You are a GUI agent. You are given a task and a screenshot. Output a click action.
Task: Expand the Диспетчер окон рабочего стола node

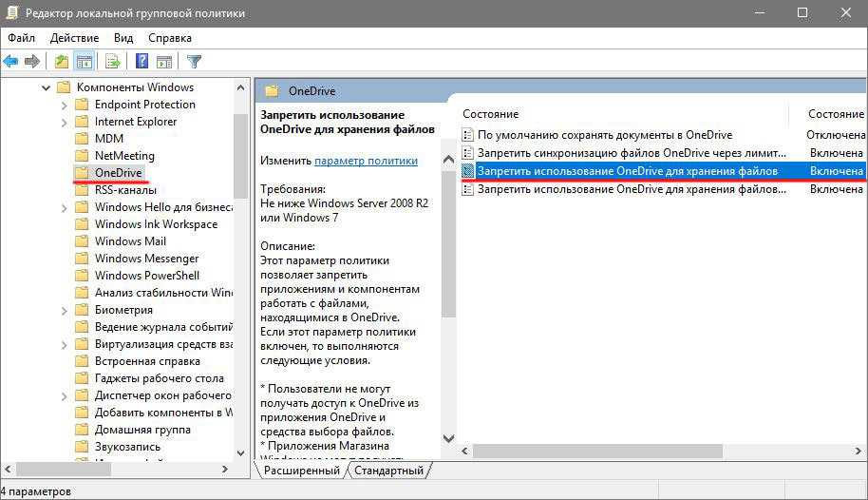[64, 395]
